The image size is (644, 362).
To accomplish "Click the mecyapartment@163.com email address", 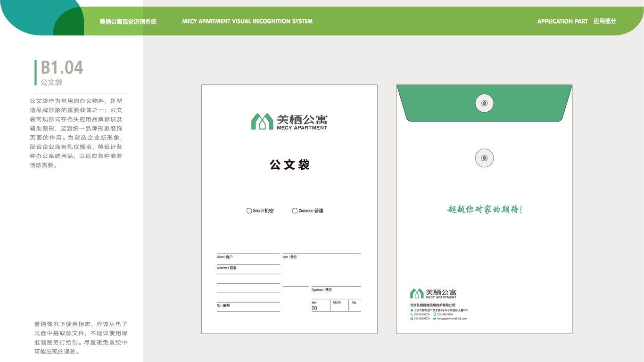I will [452, 319].
